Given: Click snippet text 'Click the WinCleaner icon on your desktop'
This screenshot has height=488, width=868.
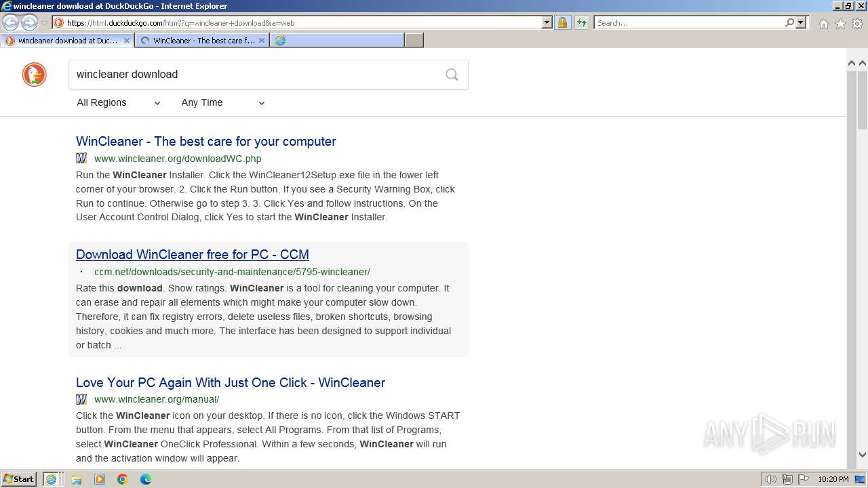Looking at the screenshot, I should click(169, 415).
